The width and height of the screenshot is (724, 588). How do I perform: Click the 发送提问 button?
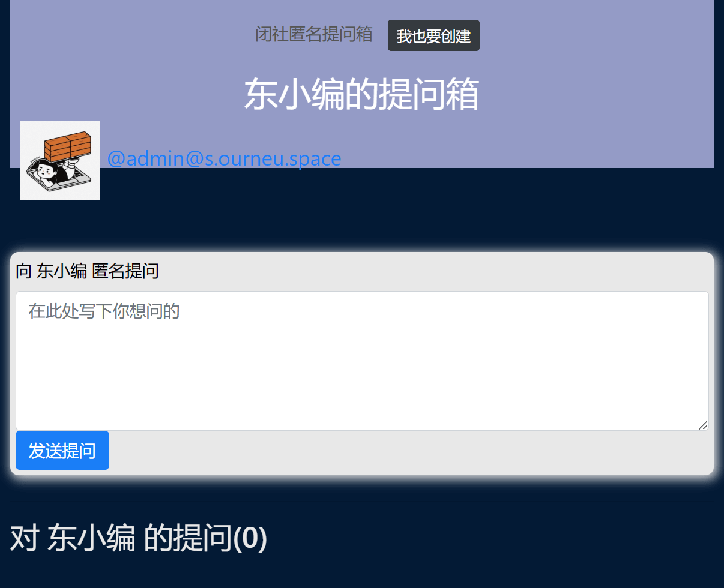[x=62, y=451]
